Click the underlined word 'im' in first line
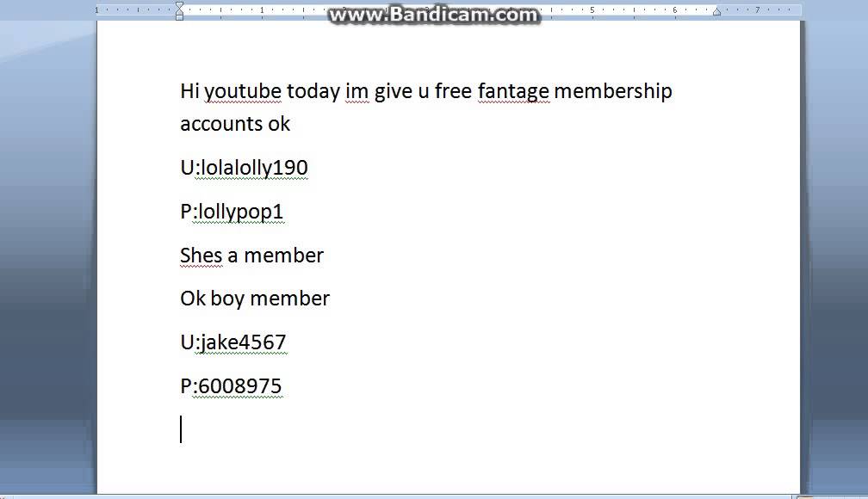 (x=357, y=90)
